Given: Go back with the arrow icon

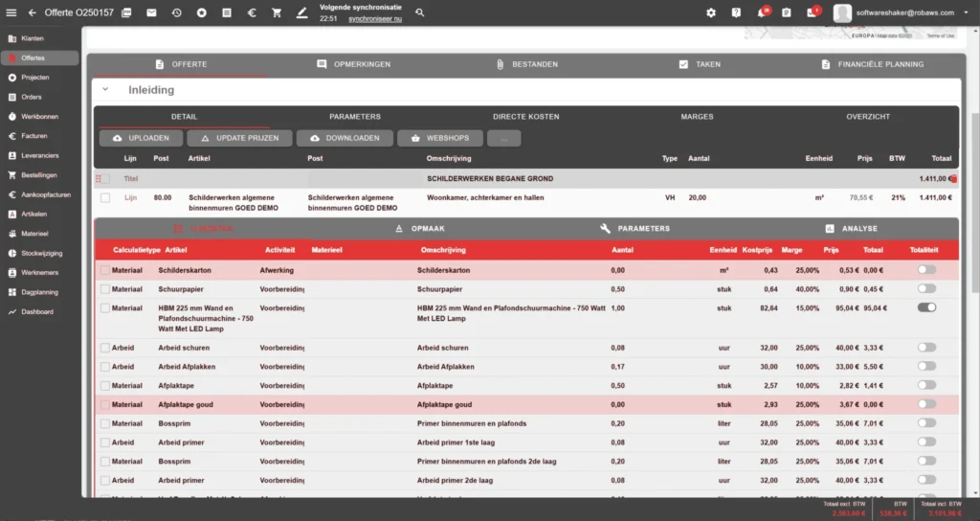Looking at the screenshot, I should 32,12.
